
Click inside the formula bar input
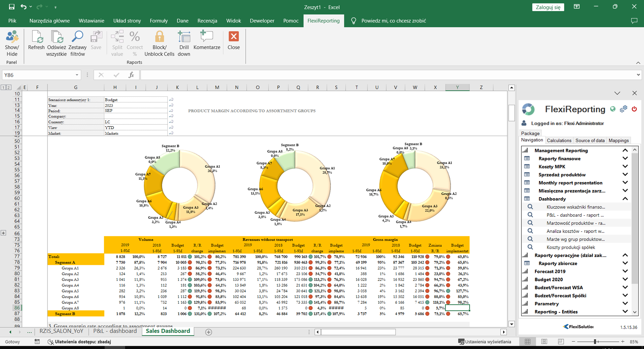[x=385, y=75]
